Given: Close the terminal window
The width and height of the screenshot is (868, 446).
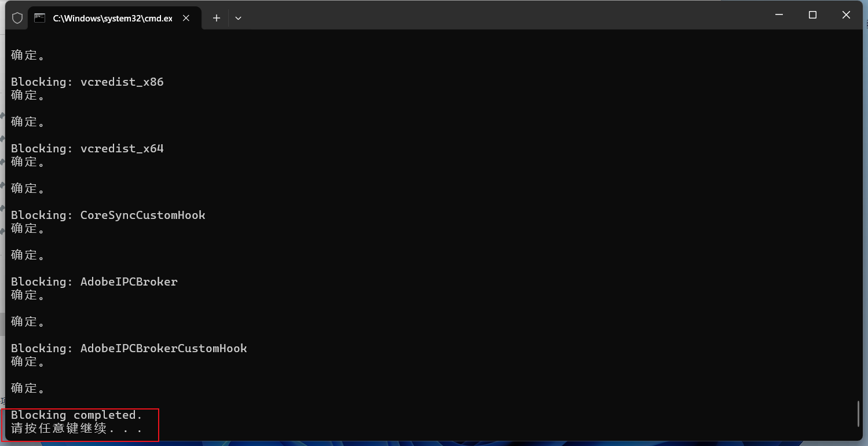Looking at the screenshot, I should click(846, 15).
